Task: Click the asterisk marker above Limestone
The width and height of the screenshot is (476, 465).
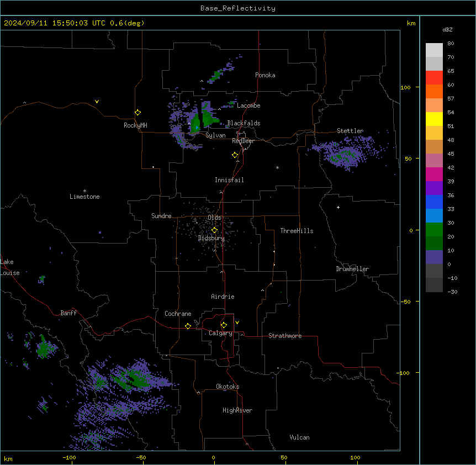Action: (x=84, y=191)
